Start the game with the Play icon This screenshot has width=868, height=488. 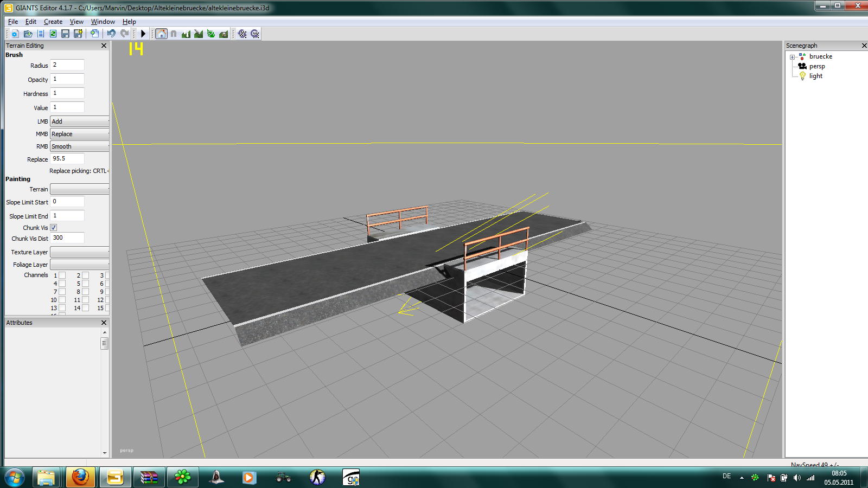[143, 34]
